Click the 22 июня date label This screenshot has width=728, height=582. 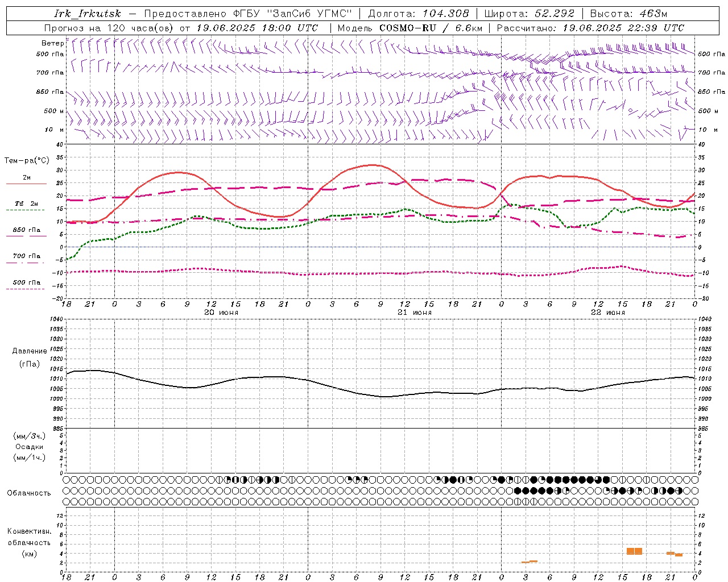pyautogui.click(x=608, y=313)
